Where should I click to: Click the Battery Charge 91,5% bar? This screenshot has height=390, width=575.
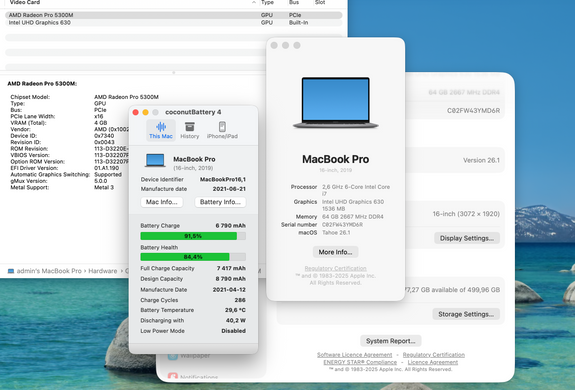click(x=193, y=236)
